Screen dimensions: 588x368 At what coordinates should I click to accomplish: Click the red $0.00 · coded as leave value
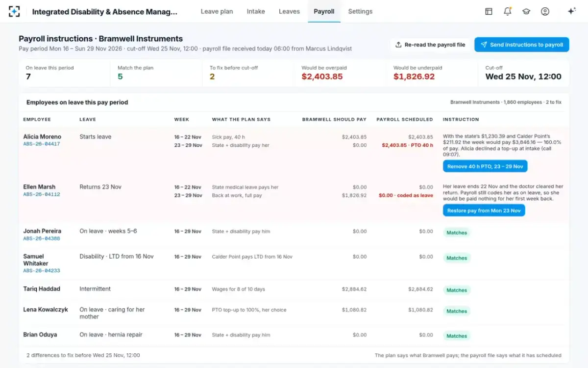(406, 195)
